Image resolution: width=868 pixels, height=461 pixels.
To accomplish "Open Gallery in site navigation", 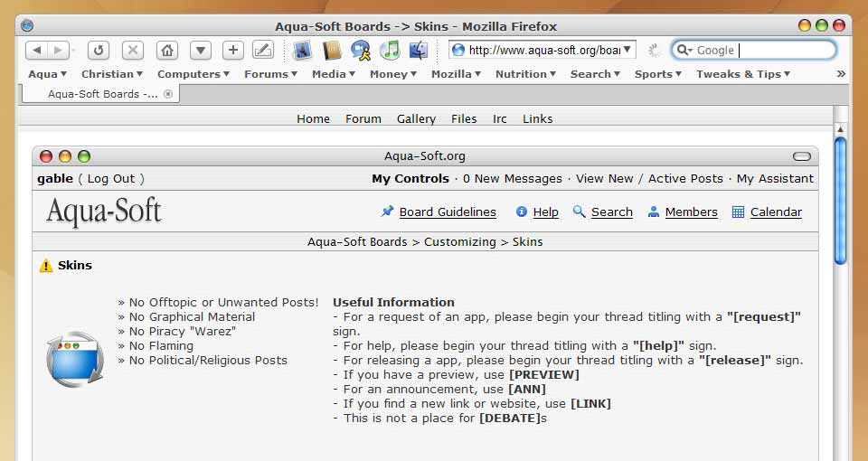I will (x=416, y=119).
